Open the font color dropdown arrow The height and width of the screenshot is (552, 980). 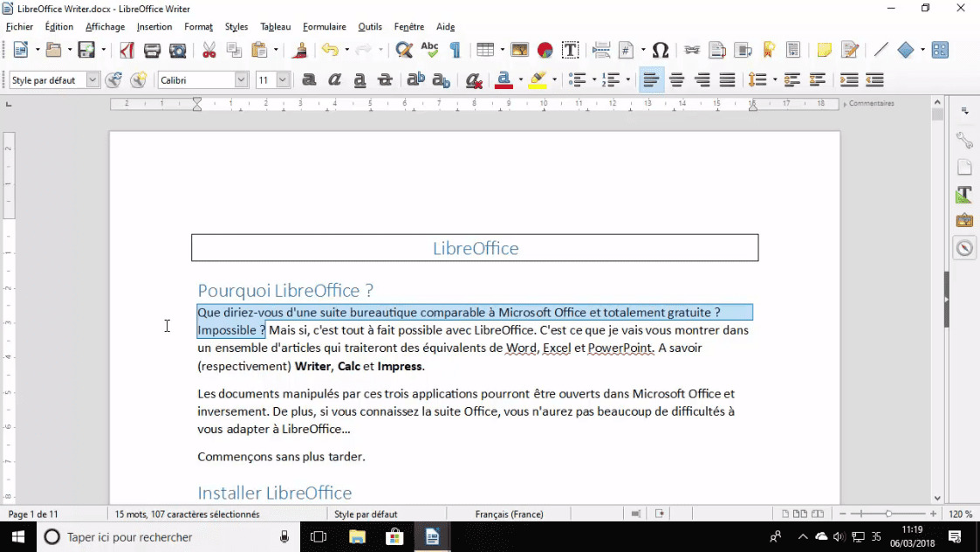(520, 80)
